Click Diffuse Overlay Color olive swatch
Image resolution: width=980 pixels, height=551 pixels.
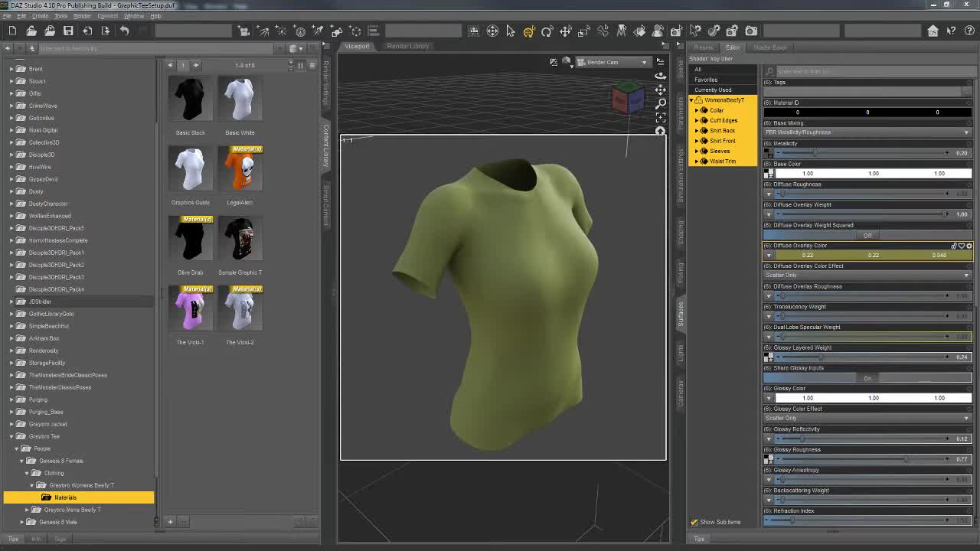(874, 256)
